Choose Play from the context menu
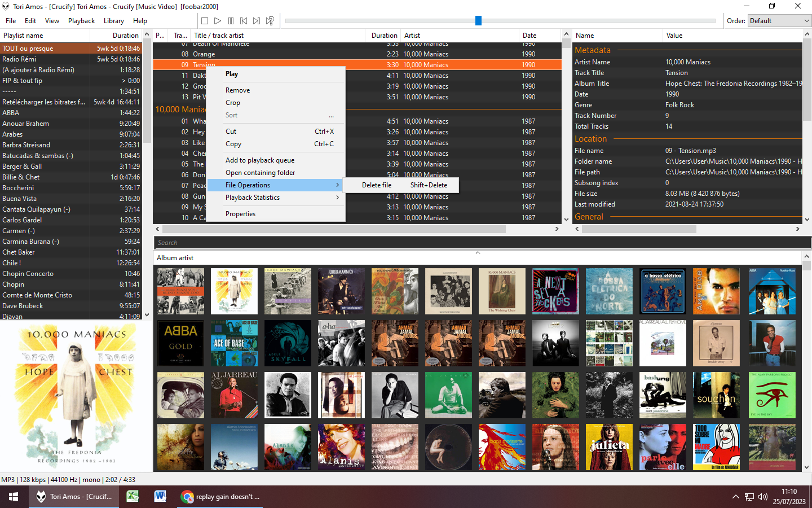Screen dimensions: 812x508 tap(276, 74)
